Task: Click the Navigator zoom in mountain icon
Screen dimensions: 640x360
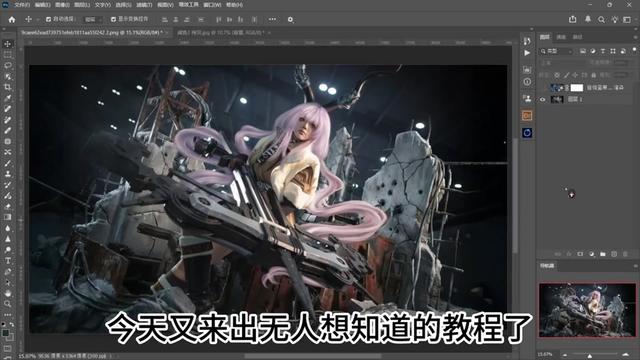Action: click(626, 354)
